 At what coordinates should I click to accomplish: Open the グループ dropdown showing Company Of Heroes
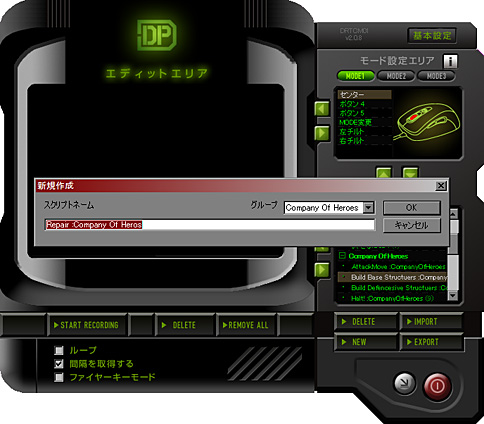click(x=368, y=208)
